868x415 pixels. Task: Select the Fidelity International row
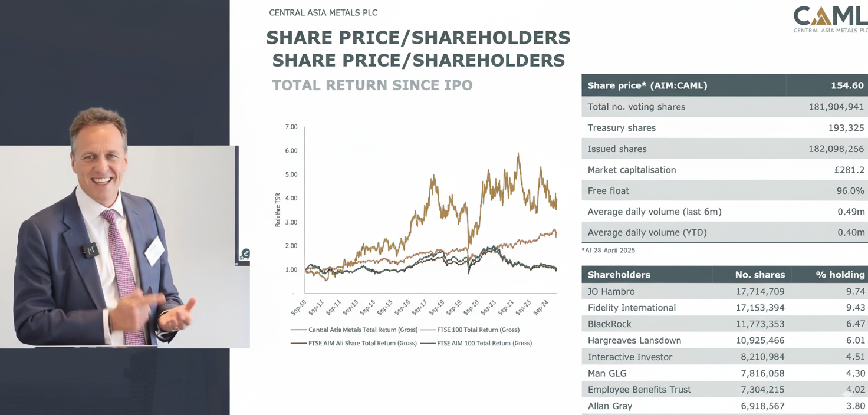725,308
